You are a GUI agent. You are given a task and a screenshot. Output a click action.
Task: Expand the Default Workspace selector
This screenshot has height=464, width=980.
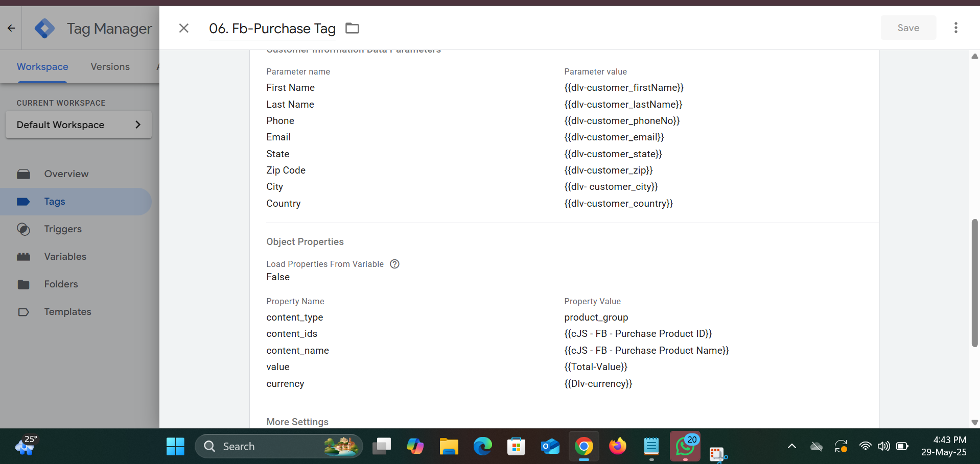pos(79,125)
